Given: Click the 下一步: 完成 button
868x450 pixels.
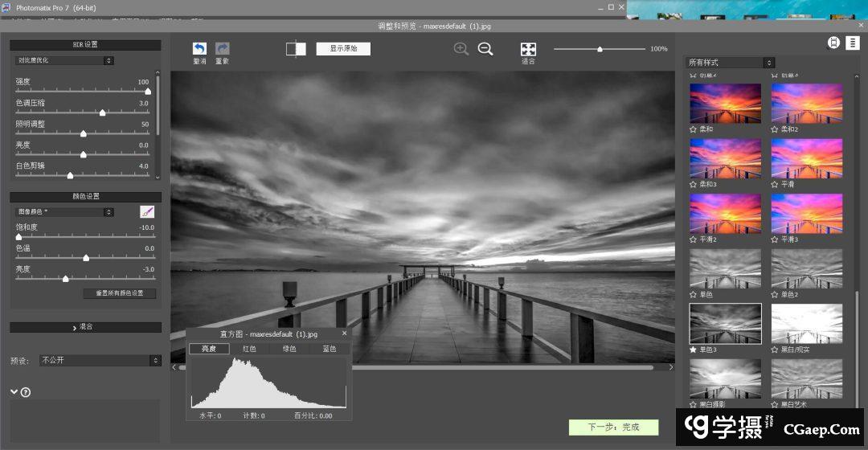Looking at the screenshot, I should (613, 427).
